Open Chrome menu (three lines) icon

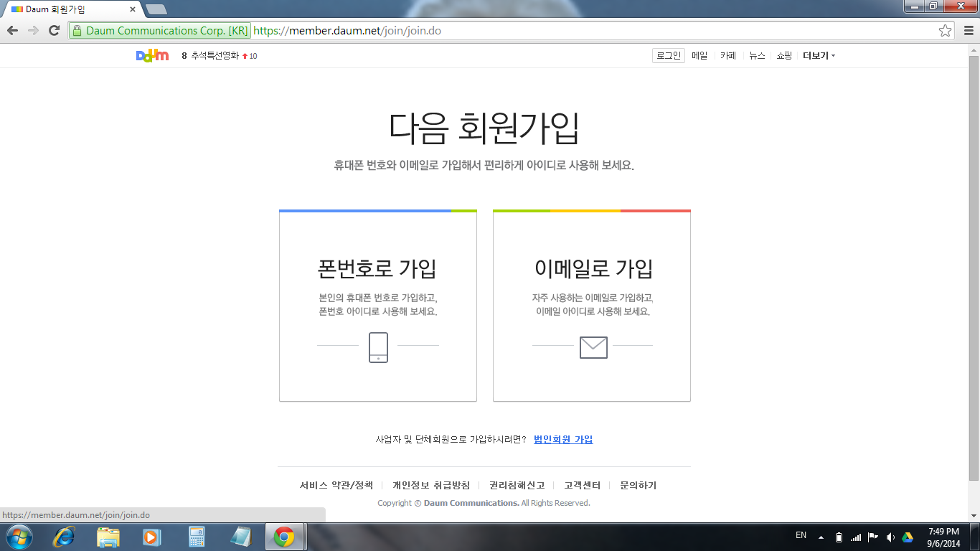[x=967, y=30]
